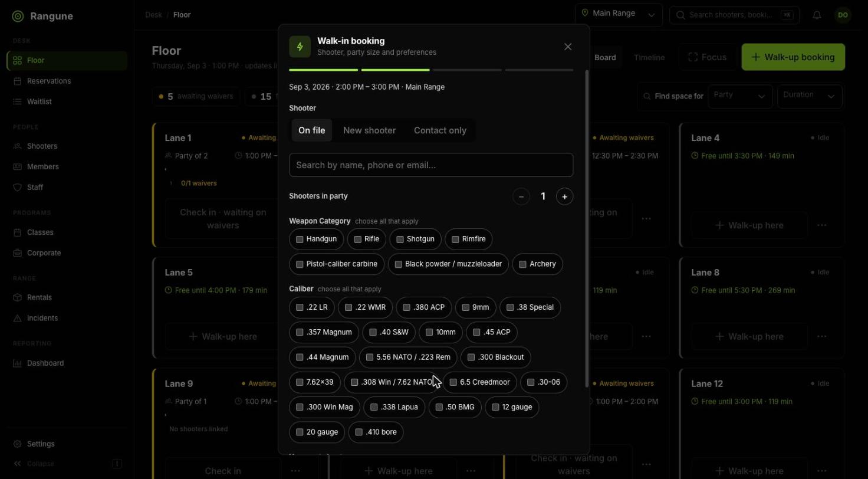
Task: Check the Handgun weapon category
Action: 317,239
